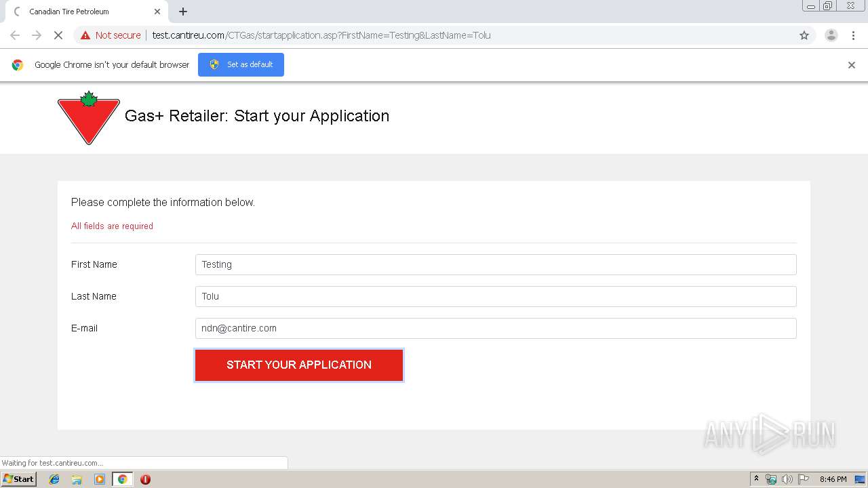Viewport: 868px width, 488px height.
Task: Click the network tray icon
Action: pyautogui.click(x=771, y=479)
